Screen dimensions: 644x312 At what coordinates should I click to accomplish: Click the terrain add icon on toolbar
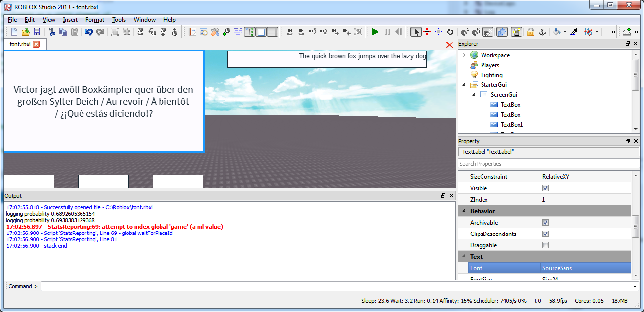pos(627,32)
